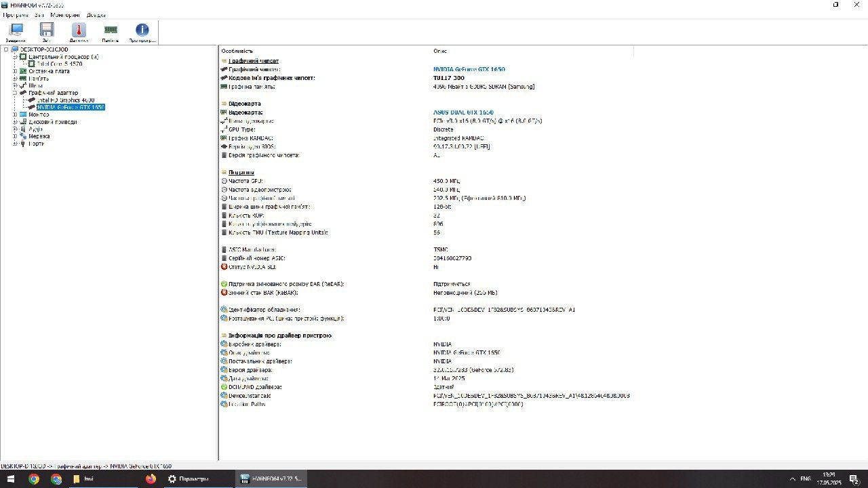Screen dimensions: 868x488
Task: Click the TSMC value
Action: click(x=441, y=249)
